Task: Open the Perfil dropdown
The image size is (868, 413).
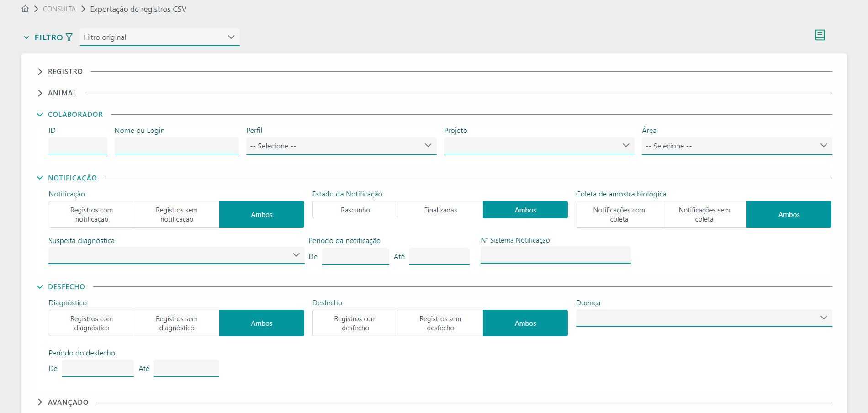Action: (x=341, y=146)
